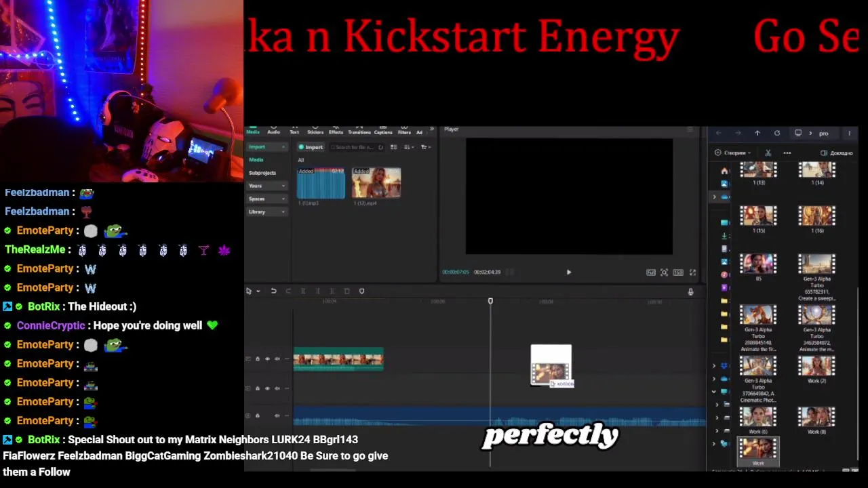The width and height of the screenshot is (868, 488).
Task: Focus the media search field
Action: [357, 147]
